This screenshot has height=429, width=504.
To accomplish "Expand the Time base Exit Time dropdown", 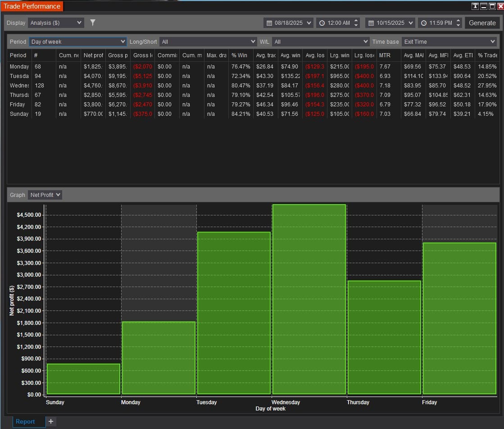I will pos(449,41).
